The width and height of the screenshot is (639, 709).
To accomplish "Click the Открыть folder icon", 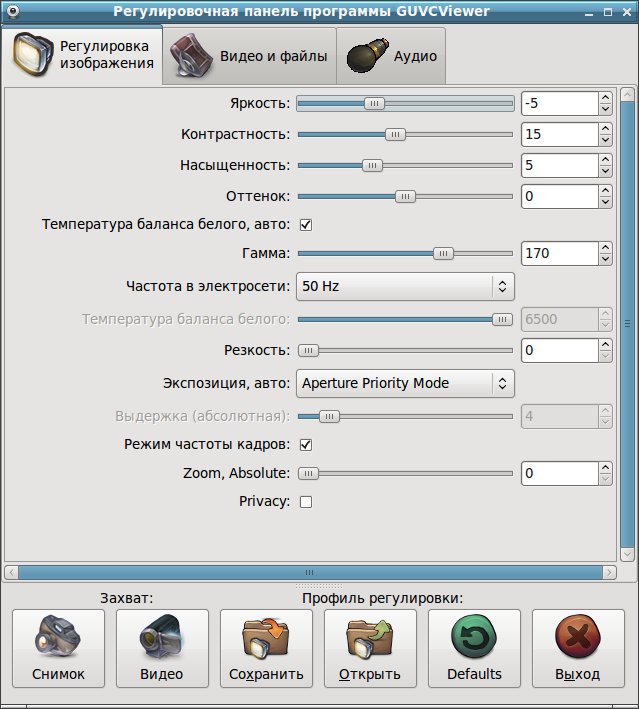I will [x=370, y=638].
